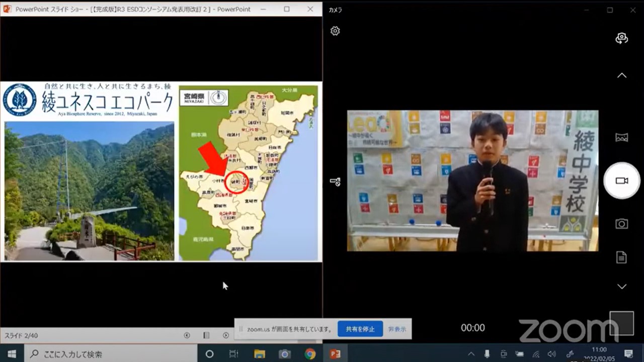
Task: Open Cortana circle on the taskbar
Action: [x=210, y=354]
